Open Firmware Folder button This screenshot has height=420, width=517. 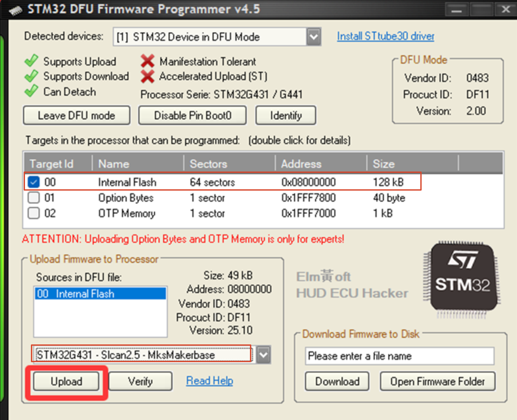437,381
